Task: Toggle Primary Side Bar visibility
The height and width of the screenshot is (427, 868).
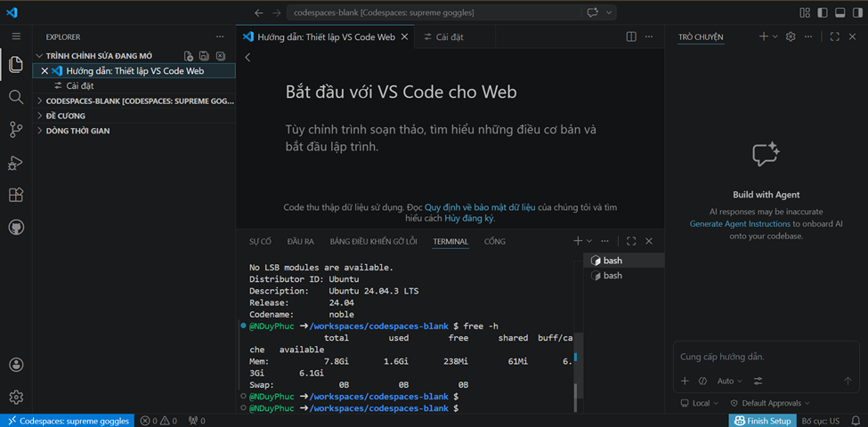Action: (823, 12)
